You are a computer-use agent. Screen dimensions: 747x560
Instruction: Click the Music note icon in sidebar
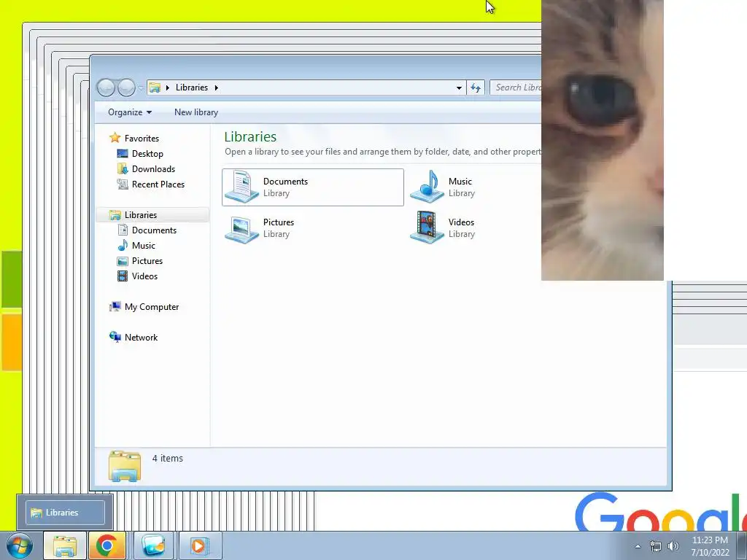(123, 245)
